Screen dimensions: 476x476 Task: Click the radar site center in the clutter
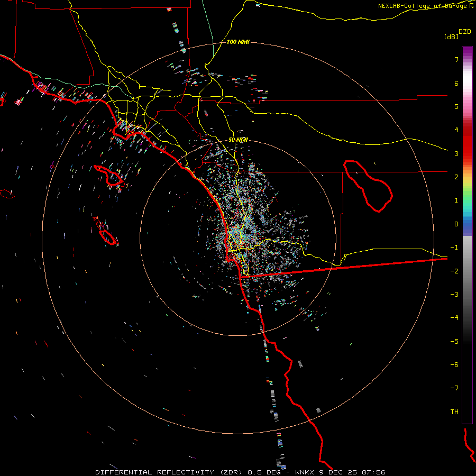[249, 232]
